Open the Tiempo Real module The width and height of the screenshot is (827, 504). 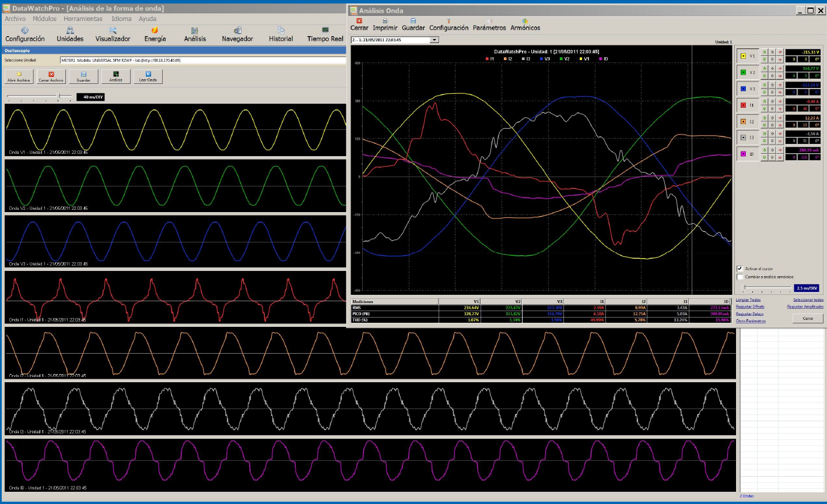coord(325,34)
